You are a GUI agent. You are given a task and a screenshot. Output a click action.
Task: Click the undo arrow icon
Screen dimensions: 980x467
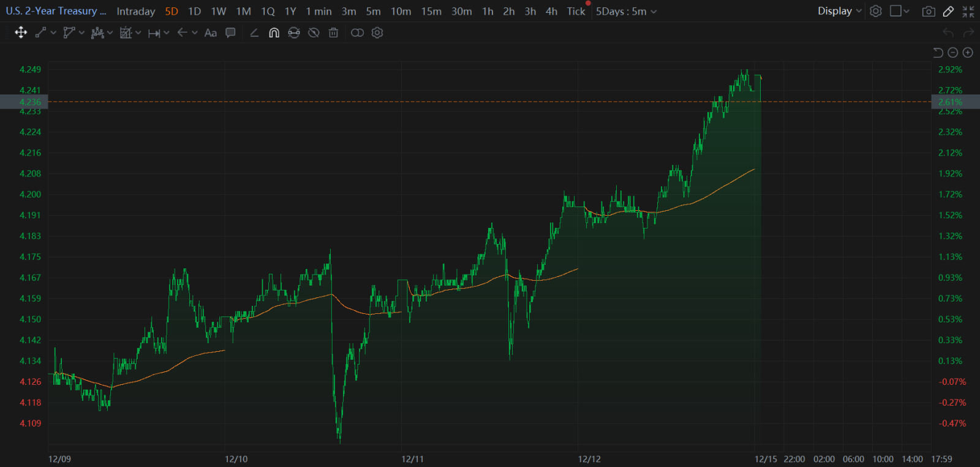tap(948, 32)
